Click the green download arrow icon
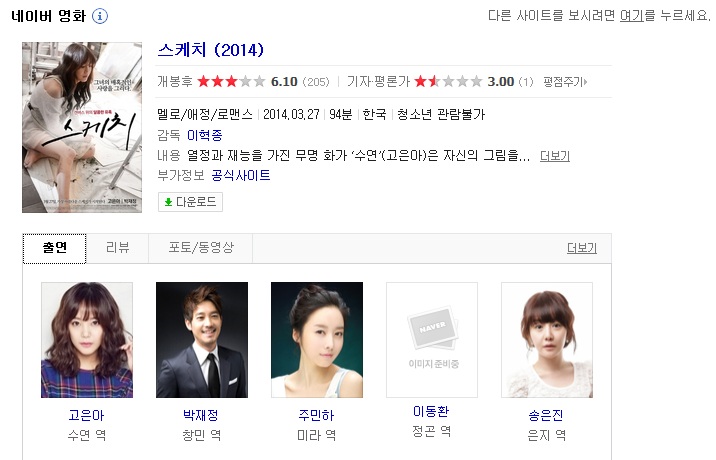Viewport: 716px width, 460px height. [x=168, y=202]
